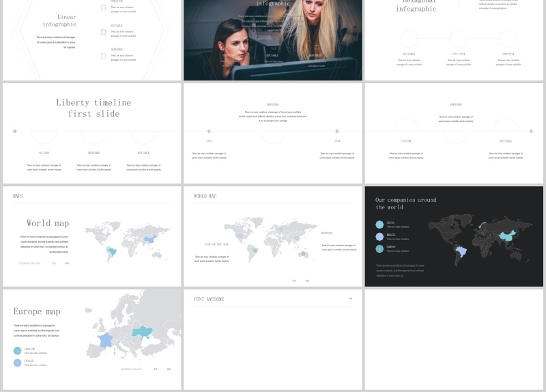Open the Liberty timeline first slide thumbnail

[x=92, y=134]
